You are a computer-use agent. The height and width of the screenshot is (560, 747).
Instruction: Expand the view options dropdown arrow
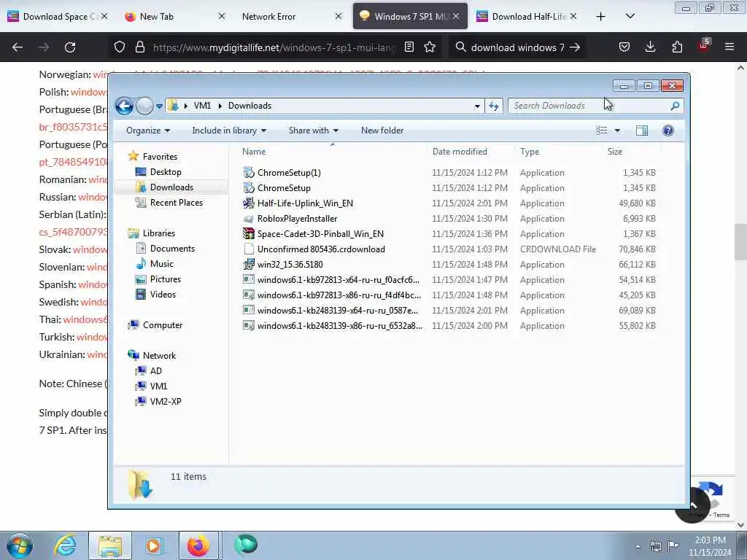coord(617,131)
